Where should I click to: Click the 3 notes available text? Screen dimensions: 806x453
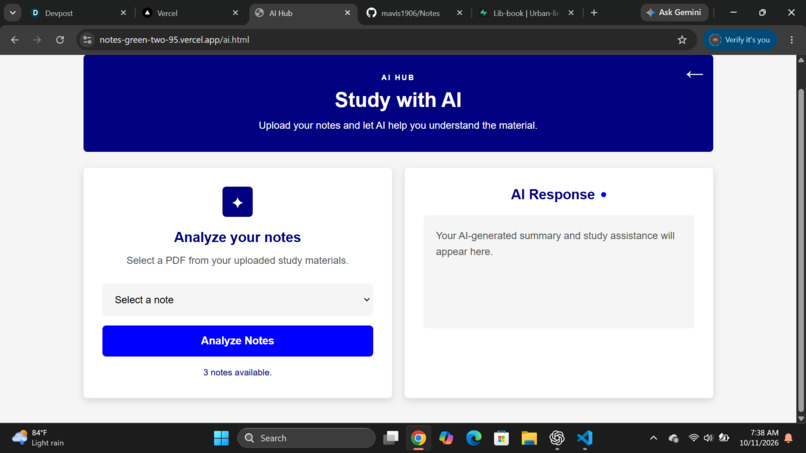[x=237, y=372]
